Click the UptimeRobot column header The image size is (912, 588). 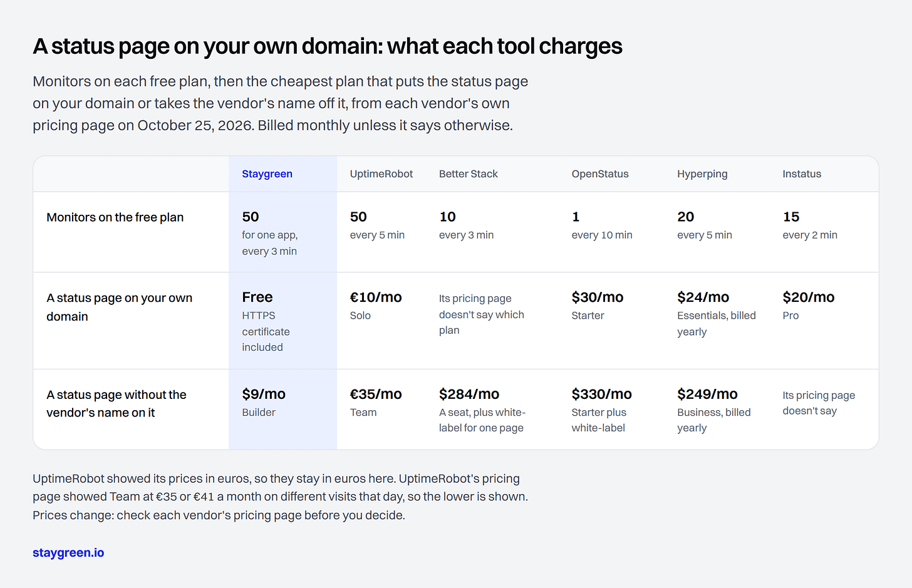pos(381,174)
